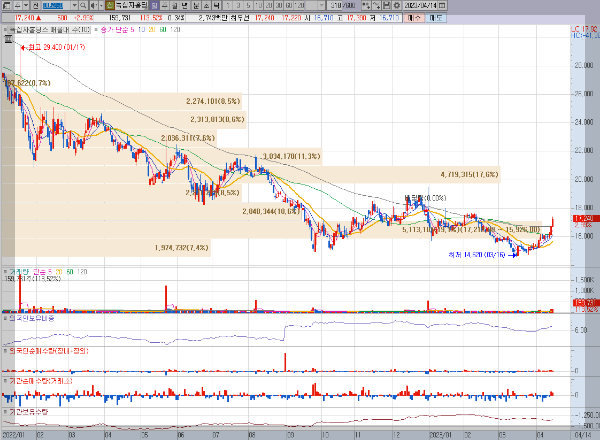600x440 pixels.
Task: Click the 2023/01 label on time axis
Action: [441, 435]
